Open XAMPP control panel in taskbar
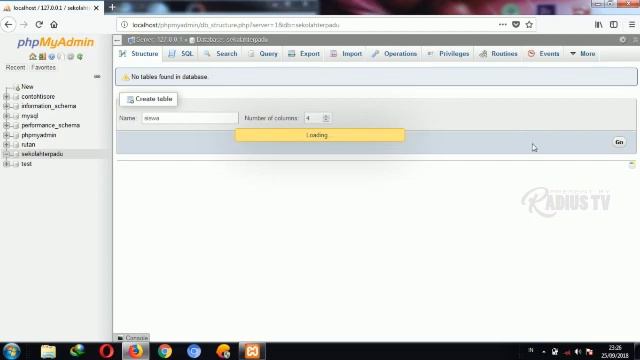The image size is (640, 360). pyautogui.click(x=252, y=351)
